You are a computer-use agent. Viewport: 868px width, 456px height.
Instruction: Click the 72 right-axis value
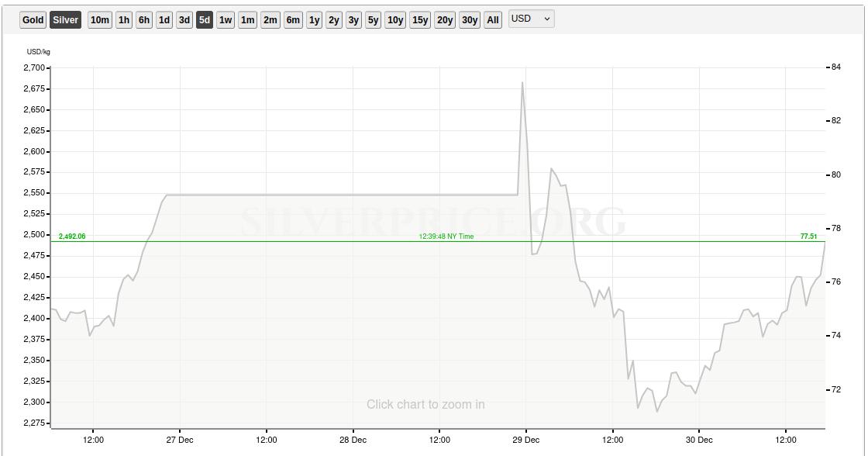tap(836, 389)
